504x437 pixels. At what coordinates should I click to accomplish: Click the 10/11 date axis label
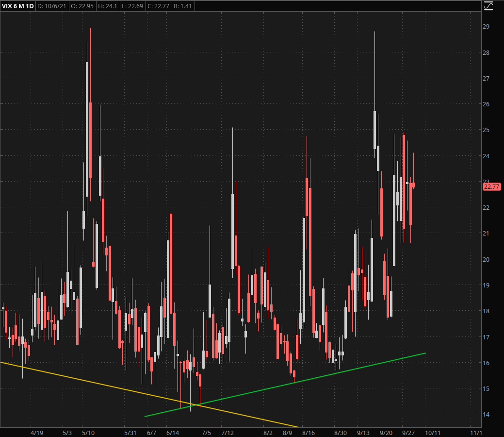(433, 433)
